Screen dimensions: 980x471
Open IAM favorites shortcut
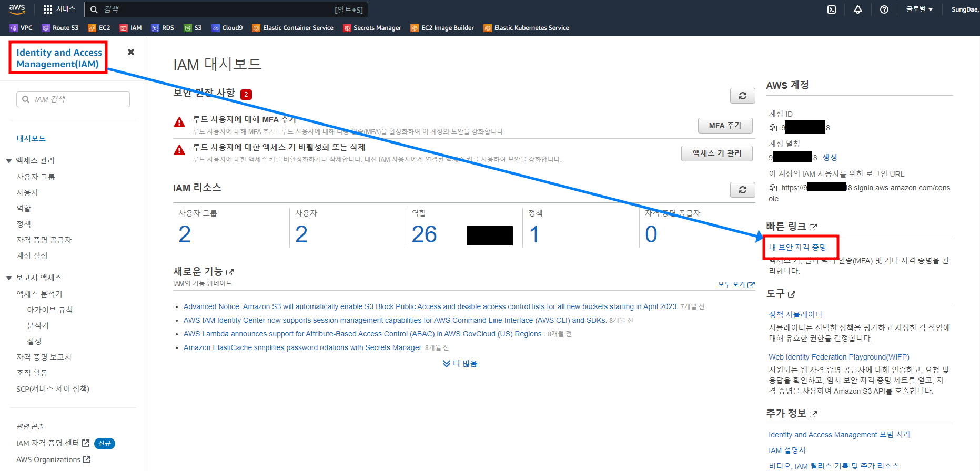coord(130,28)
